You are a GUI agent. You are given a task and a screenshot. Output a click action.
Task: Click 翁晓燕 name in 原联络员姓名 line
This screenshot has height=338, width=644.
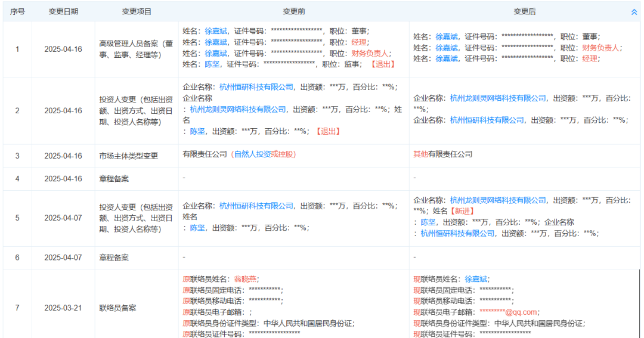click(x=246, y=279)
